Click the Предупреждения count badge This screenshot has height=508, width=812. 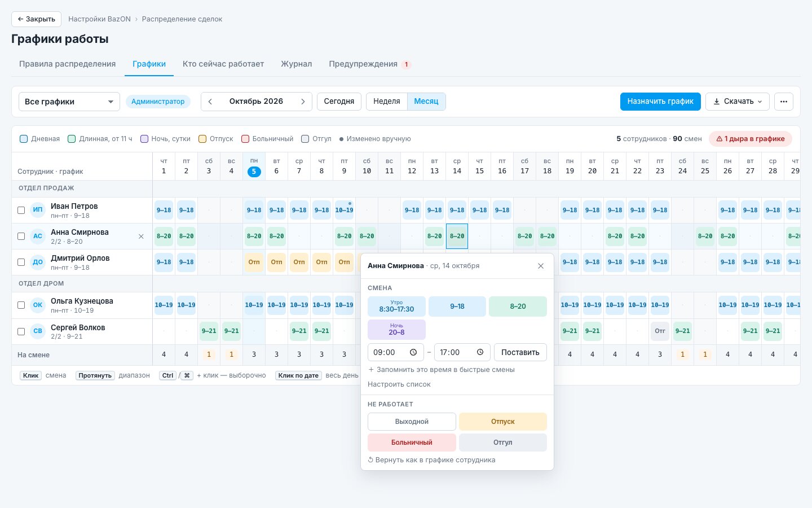pos(406,64)
